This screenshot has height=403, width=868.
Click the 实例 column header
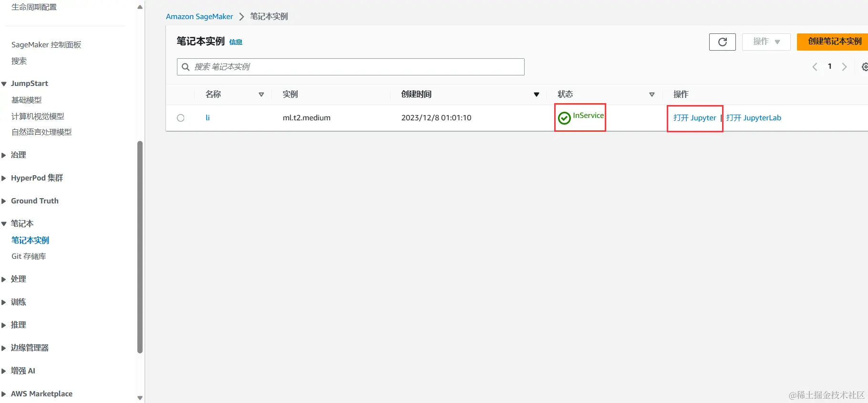click(x=290, y=95)
